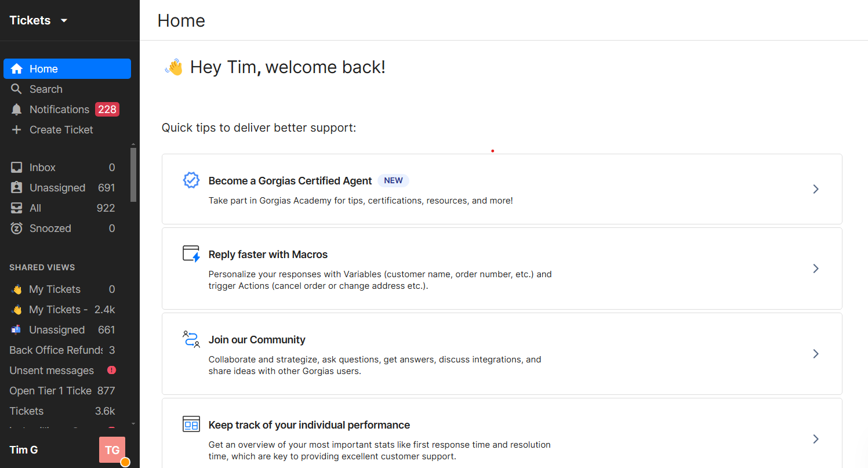The image size is (868, 468).
Task: Open the Unsent messages view
Action: 52,371
